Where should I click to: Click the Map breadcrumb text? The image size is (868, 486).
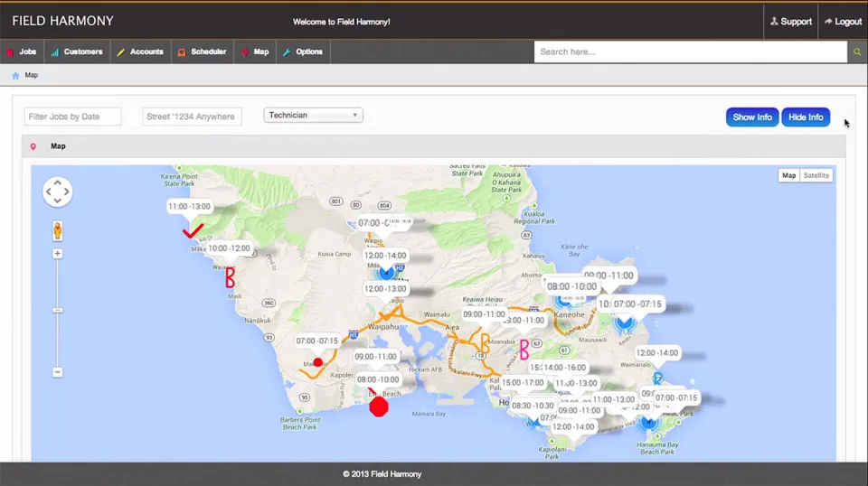pyautogui.click(x=31, y=75)
